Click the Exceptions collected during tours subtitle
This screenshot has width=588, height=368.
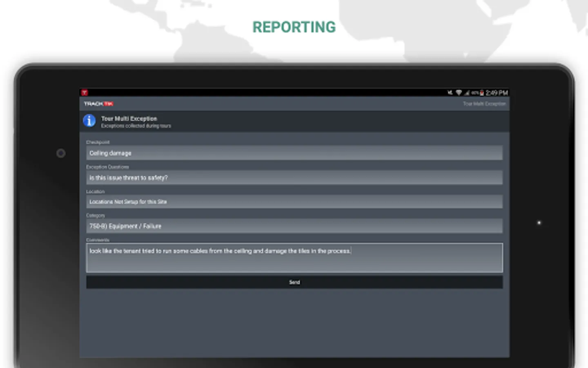(x=136, y=126)
